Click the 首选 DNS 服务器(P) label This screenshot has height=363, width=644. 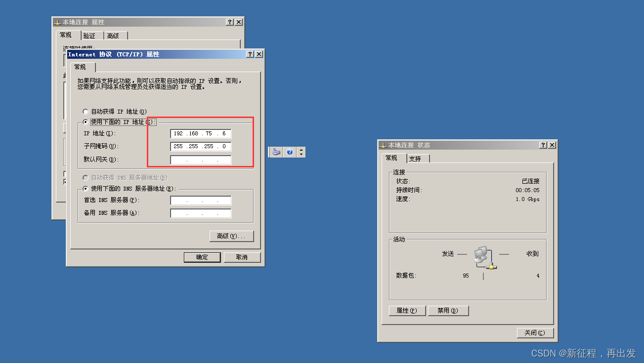(111, 200)
